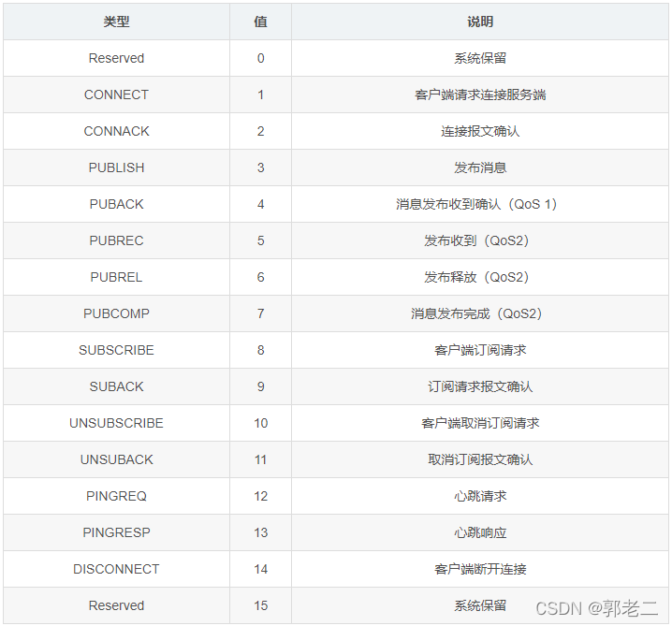Click Reserved in the value 15 row
The image size is (672, 626).
(116, 605)
